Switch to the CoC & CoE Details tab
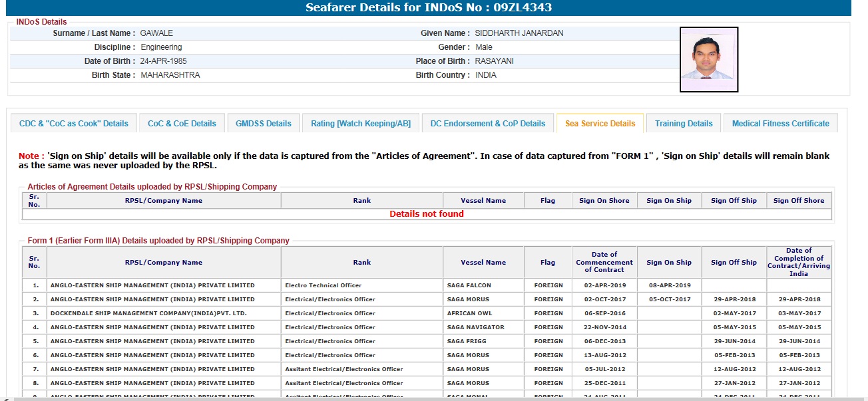 click(182, 124)
